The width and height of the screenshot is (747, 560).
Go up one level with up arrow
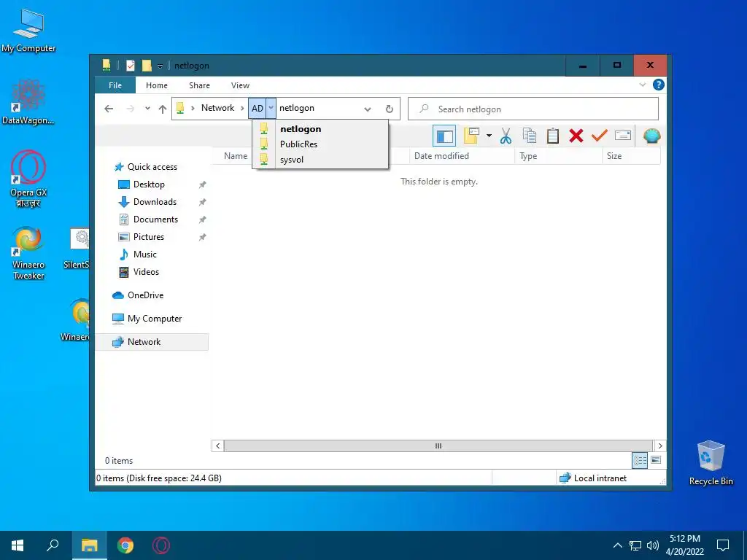click(x=163, y=109)
